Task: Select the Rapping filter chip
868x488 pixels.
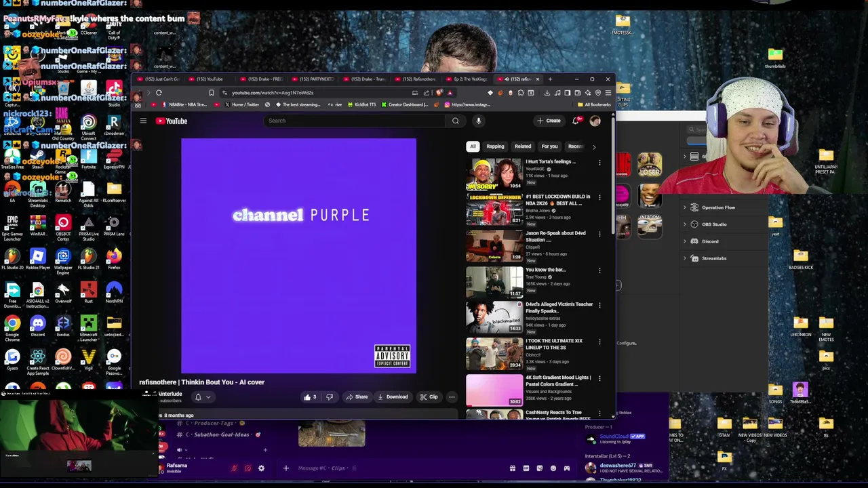Action: tap(495, 146)
